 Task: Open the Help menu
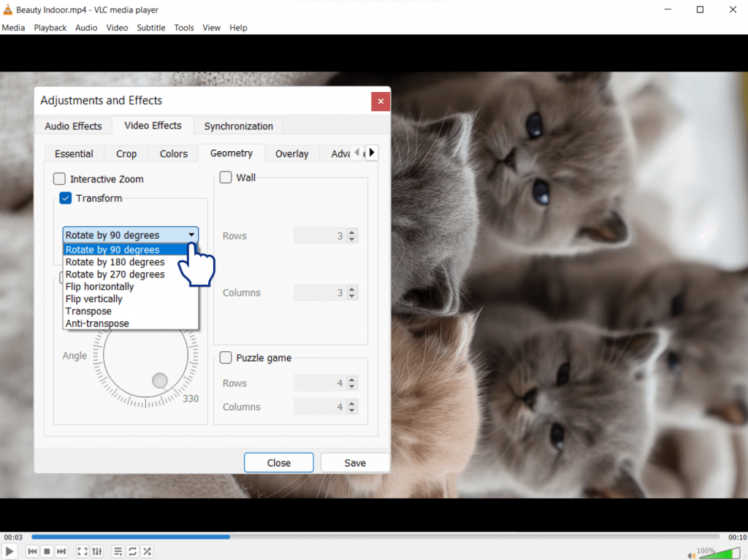[x=238, y=28]
